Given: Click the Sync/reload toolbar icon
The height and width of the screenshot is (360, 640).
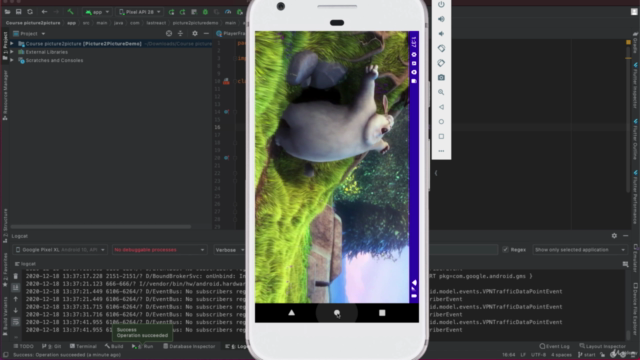Looking at the screenshot, I should (30, 12).
